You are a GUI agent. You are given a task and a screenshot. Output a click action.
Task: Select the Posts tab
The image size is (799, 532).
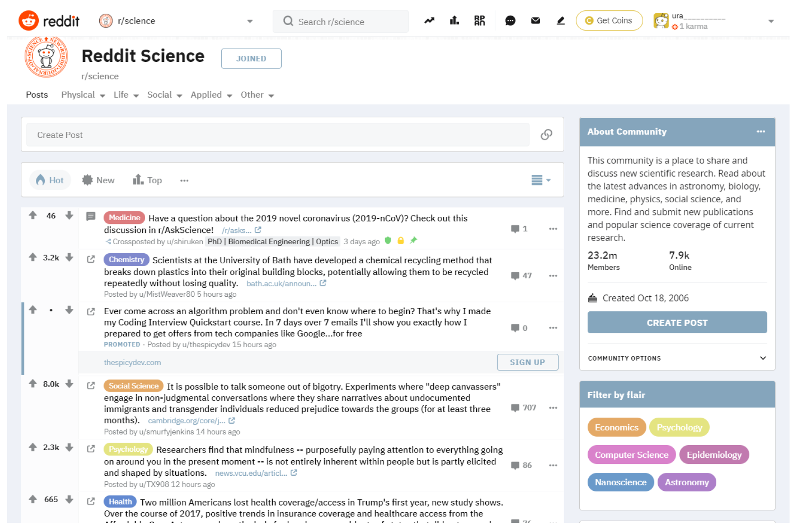pos(37,95)
